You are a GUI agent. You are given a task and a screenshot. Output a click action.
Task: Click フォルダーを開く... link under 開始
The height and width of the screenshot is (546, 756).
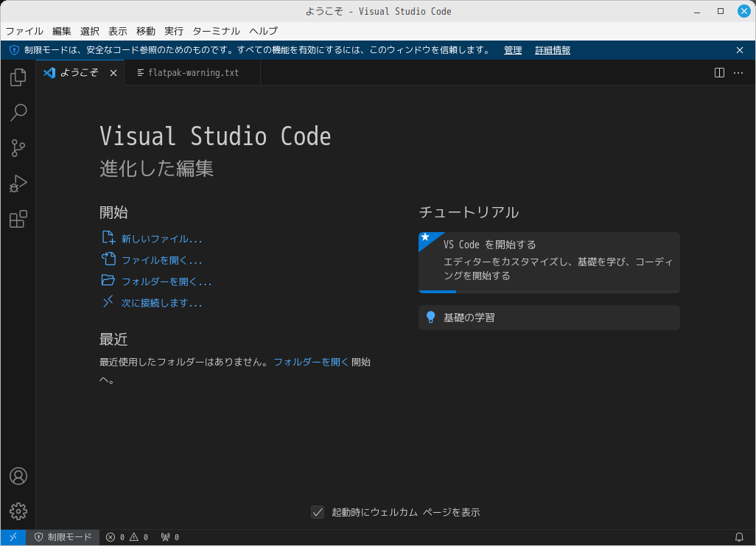pos(167,281)
